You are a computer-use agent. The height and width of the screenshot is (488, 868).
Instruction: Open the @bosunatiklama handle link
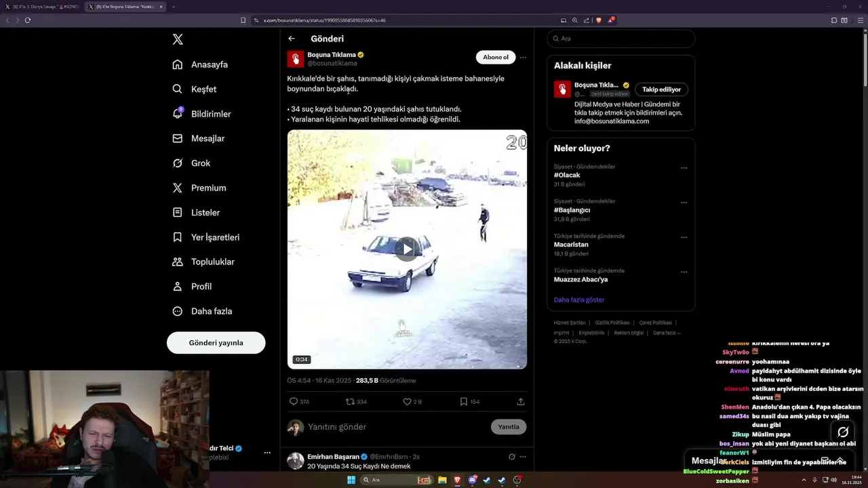tap(332, 63)
